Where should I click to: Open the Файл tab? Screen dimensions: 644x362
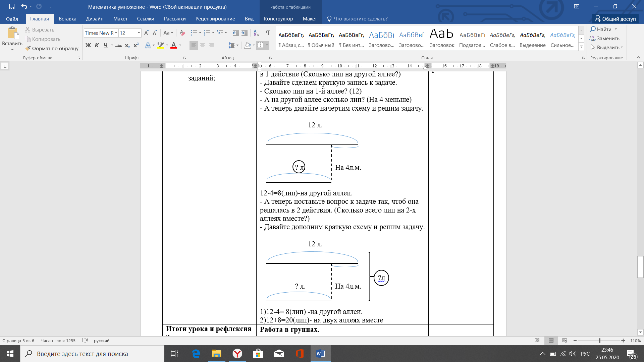pyautogui.click(x=12, y=19)
